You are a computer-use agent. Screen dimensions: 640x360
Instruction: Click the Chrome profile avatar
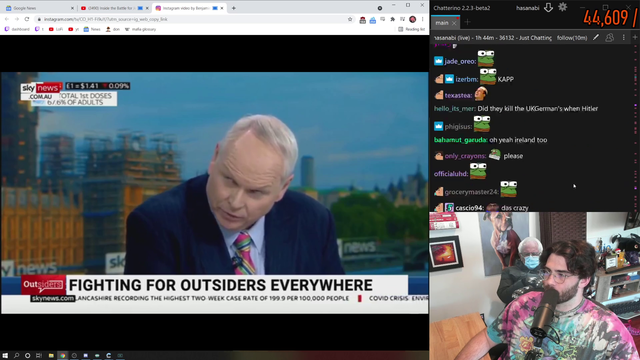click(x=413, y=19)
